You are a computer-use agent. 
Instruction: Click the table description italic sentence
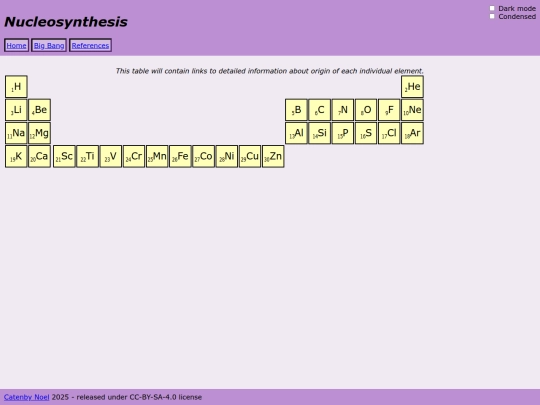[270, 71]
